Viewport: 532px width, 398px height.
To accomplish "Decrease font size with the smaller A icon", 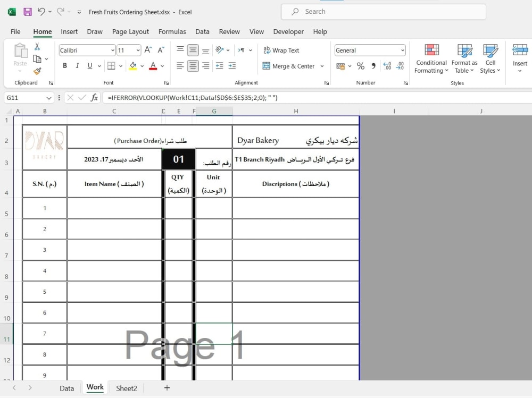I will coord(161,50).
